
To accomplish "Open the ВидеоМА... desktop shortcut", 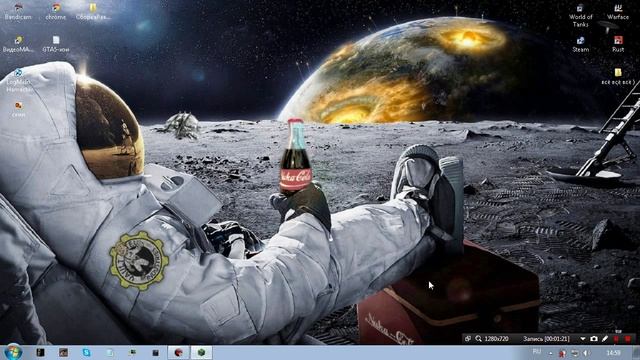I will tap(18, 44).
